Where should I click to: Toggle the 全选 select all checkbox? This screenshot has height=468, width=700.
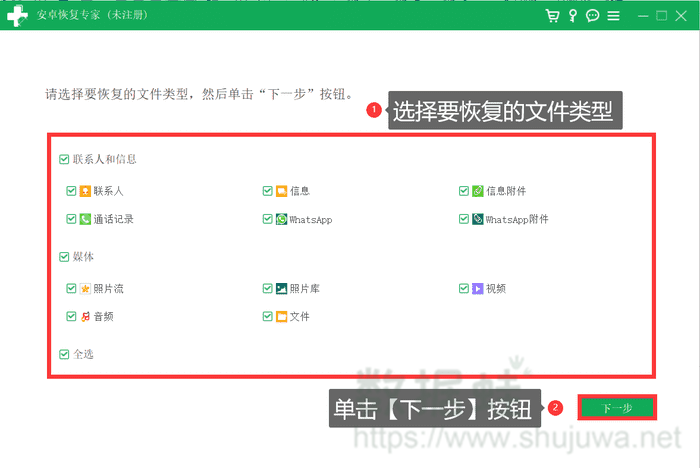(64, 354)
